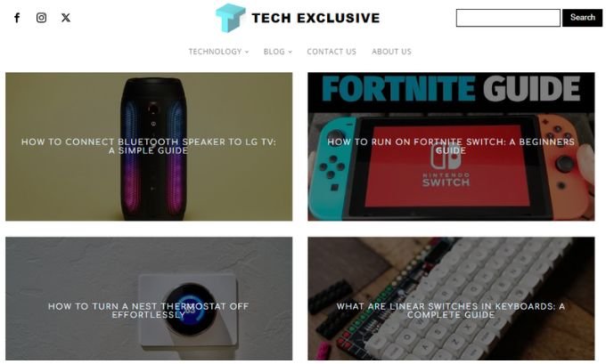Open the Bluetooth speaker to LG TV article

(149, 146)
